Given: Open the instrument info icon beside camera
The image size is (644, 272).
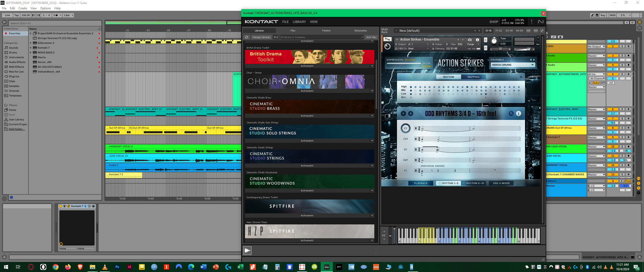Looking at the screenshot, I should [477, 40].
